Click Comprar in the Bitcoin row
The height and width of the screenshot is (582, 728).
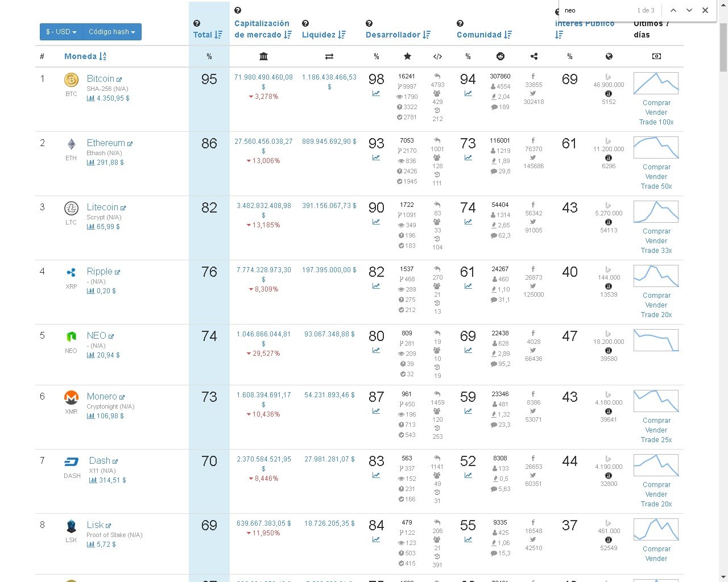pyautogui.click(x=656, y=103)
